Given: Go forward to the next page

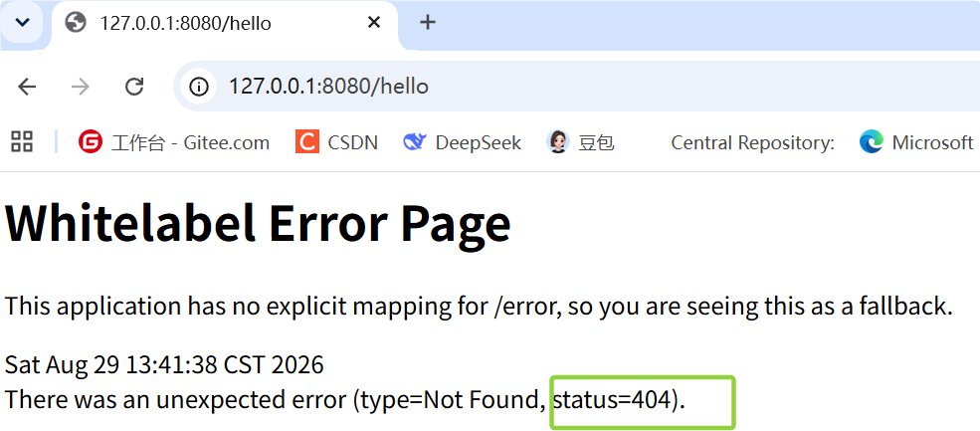Looking at the screenshot, I should coord(81,87).
